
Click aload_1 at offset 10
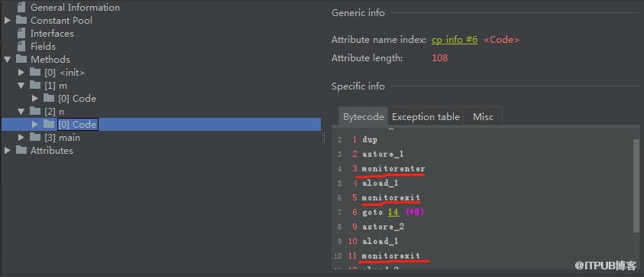tap(380, 242)
